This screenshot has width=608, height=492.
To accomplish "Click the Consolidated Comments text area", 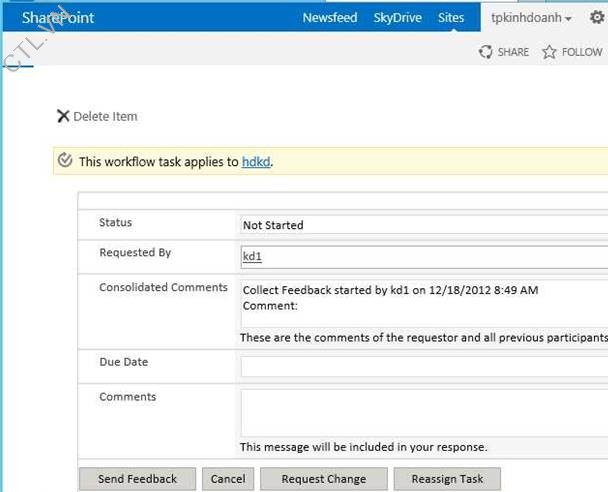I will point(424,304).
